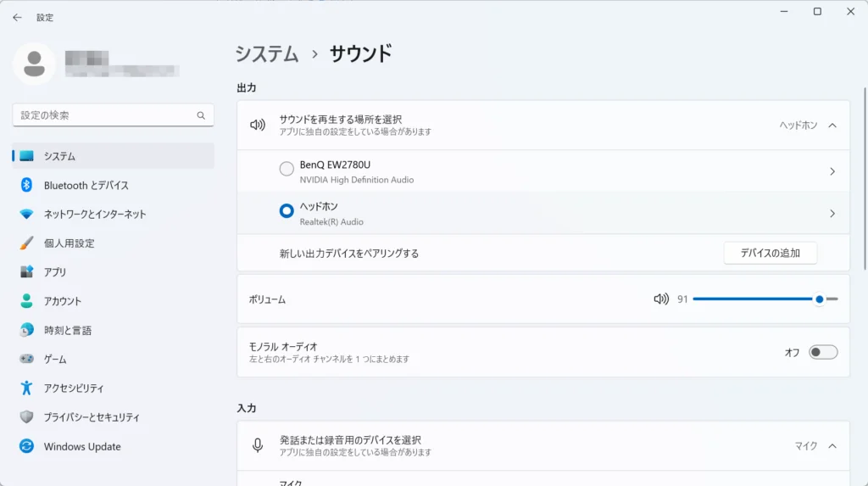The height and width of the screenshot is (486, 868).
Task: Select the ヘッドホン radio button
Action: coord(287,212)
